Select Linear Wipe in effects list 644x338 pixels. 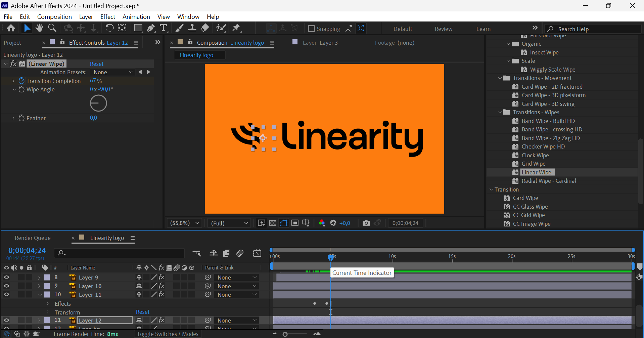tap(537, 172)
